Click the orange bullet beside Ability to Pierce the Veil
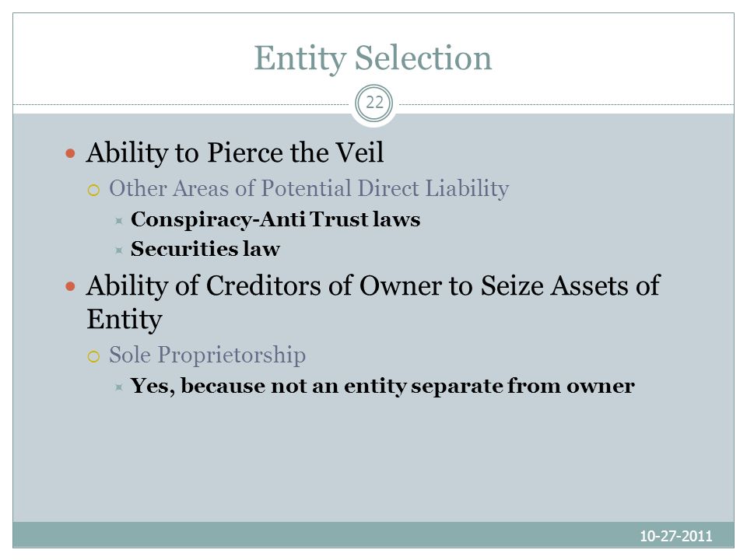 [x=71, y=153]
